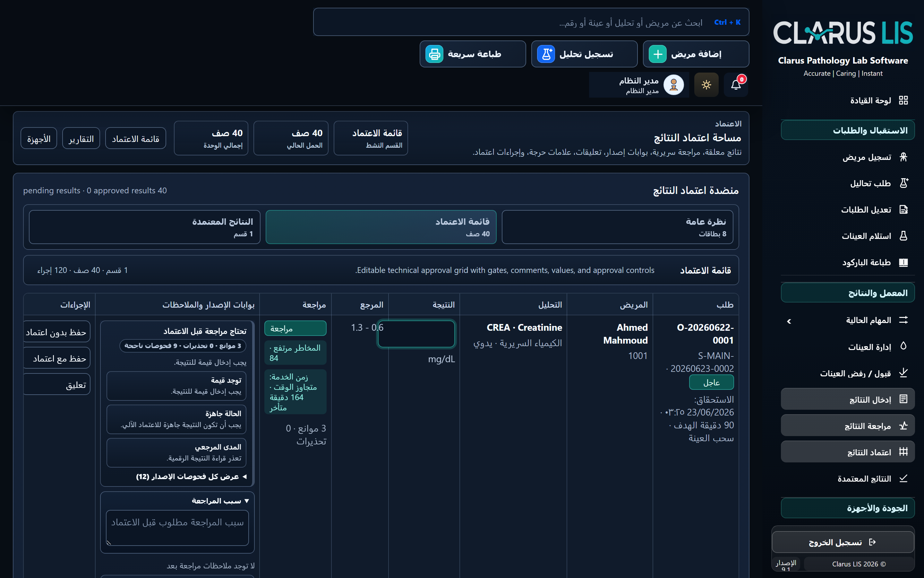Click the طباعة سريعة button
Viewport: 924px width, 578px height.
point(473,54)
